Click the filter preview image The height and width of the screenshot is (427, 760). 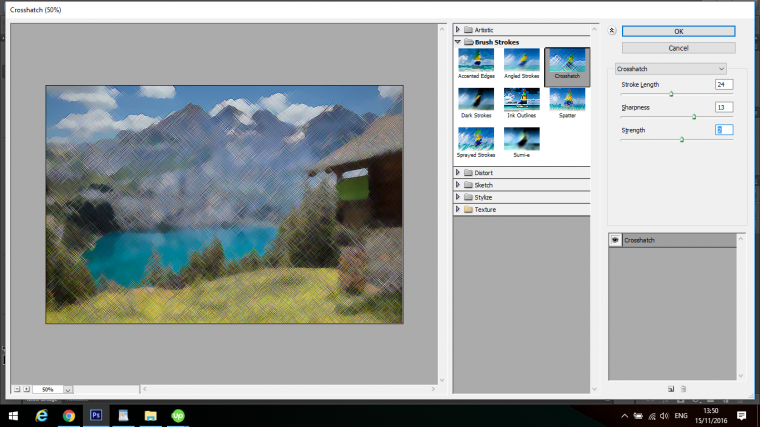pyautogui.click(x=224, y=205)
